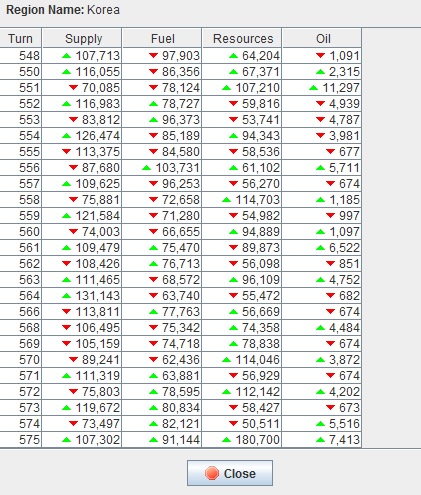The height and width of the screenshot is (495, 421).
Task: Select the Turn 555 cell
Action: (x=20, y=152)
